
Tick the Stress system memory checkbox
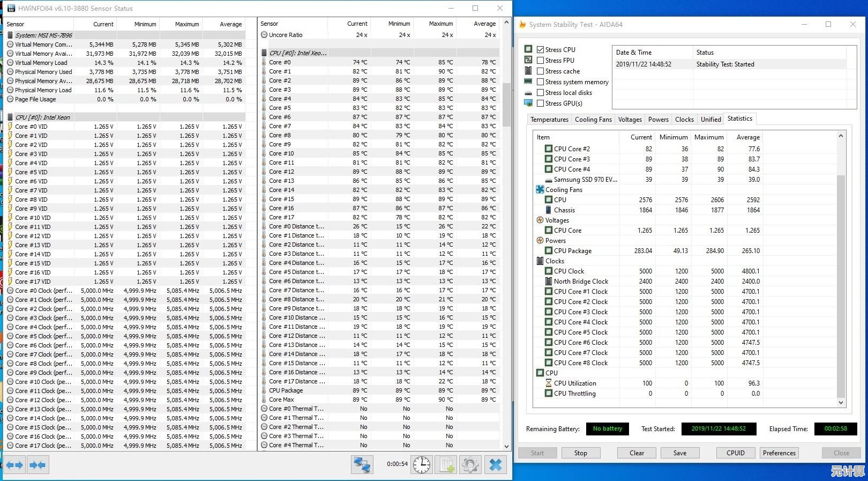pos(541,82)
